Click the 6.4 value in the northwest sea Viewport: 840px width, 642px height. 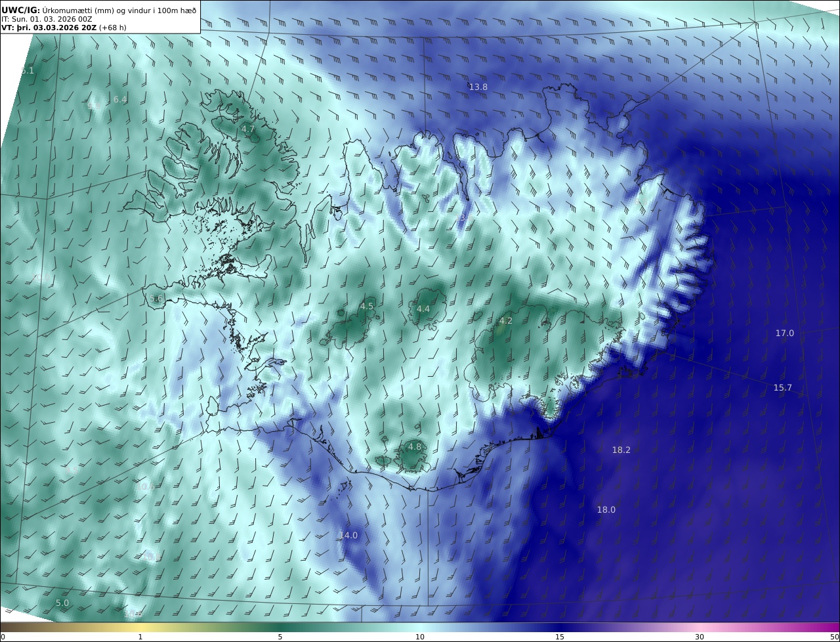[x=119, y=100]
